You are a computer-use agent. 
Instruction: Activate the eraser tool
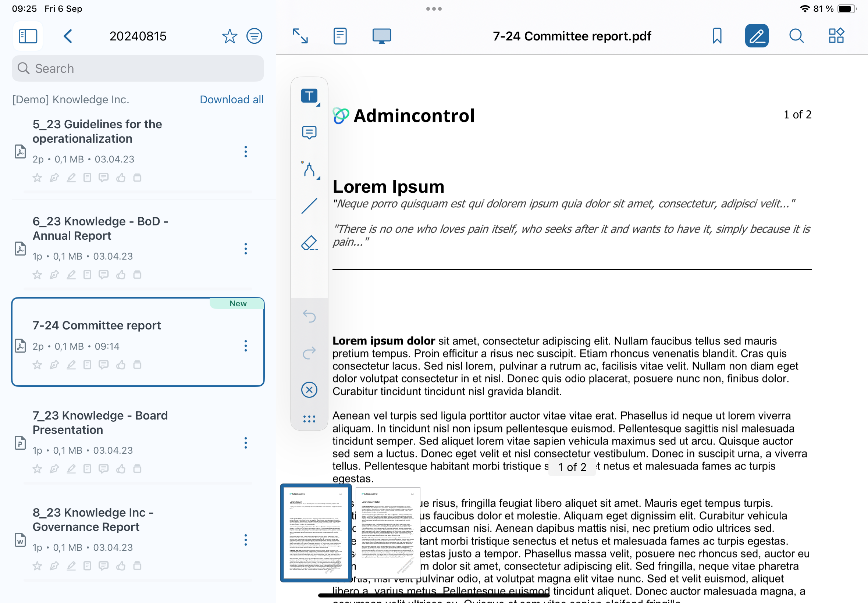[309, 243]
